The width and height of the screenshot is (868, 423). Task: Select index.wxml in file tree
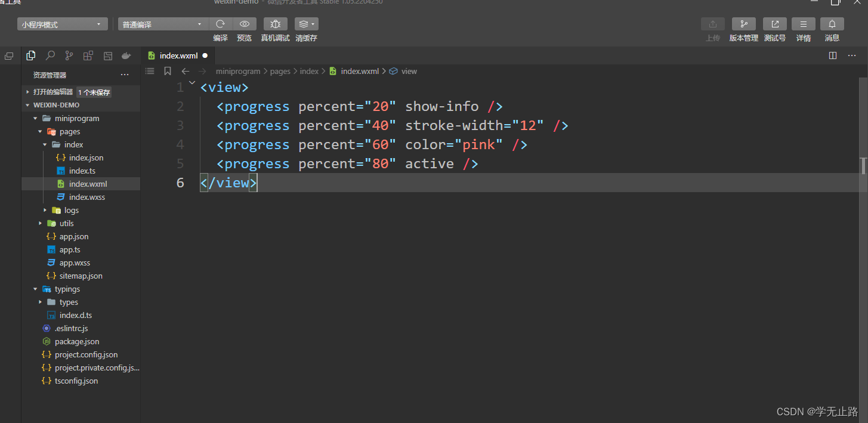(88, 184)
